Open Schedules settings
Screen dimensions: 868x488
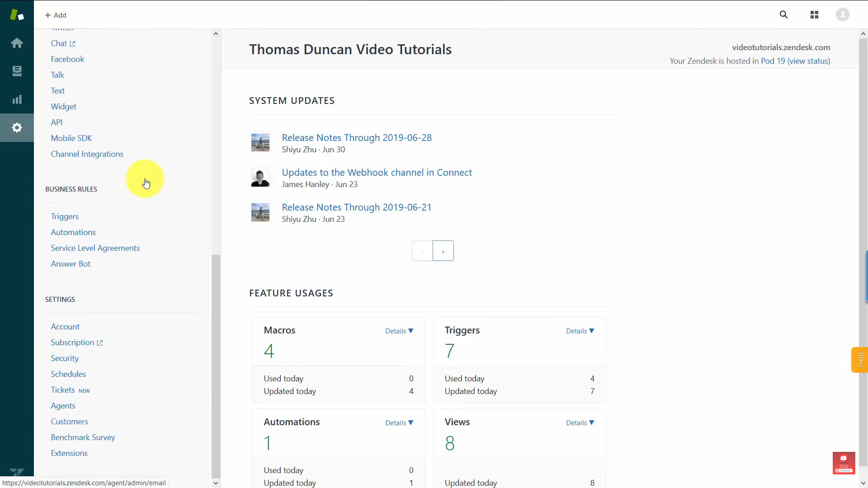(x=68, y=374)
